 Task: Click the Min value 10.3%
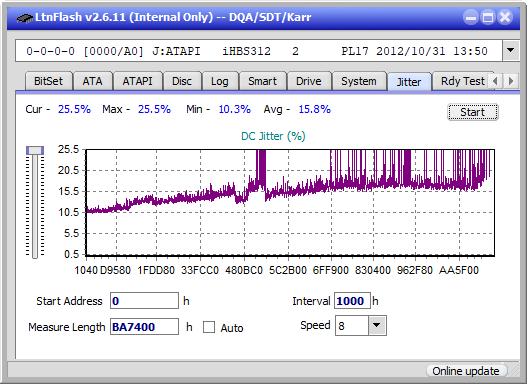(235, 109)
